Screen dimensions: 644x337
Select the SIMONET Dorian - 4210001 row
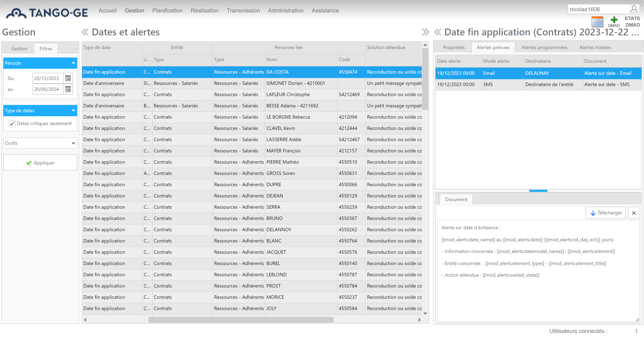(252, 83)
